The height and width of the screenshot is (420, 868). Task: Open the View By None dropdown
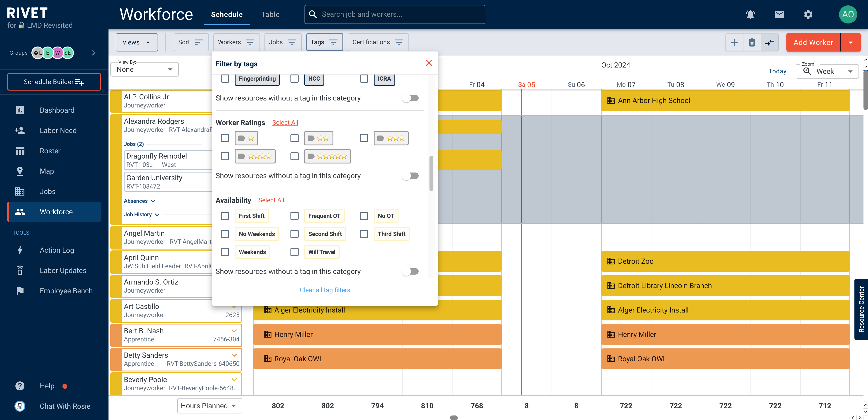point(145,69)
